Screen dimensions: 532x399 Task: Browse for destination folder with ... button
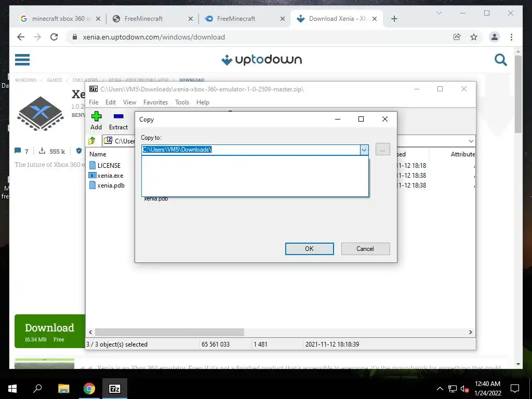point(383,149)
